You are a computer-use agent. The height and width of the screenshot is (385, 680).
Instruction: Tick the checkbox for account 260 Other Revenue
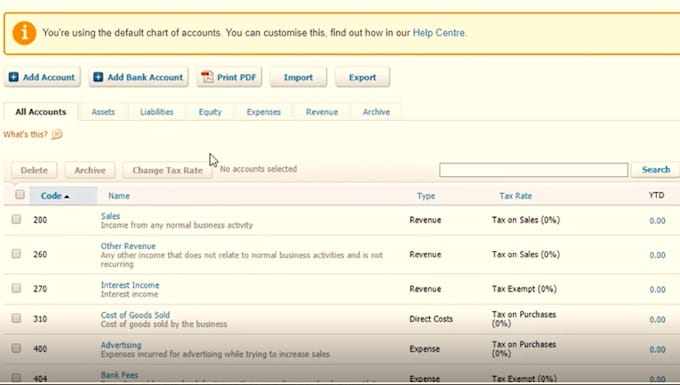[16, 253]
